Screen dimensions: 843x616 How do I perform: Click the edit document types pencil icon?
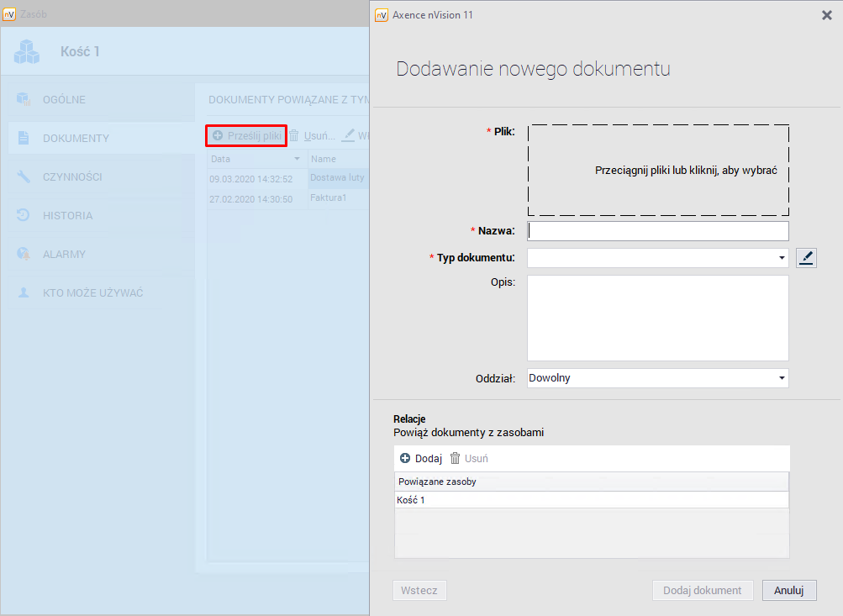point(806,258)
